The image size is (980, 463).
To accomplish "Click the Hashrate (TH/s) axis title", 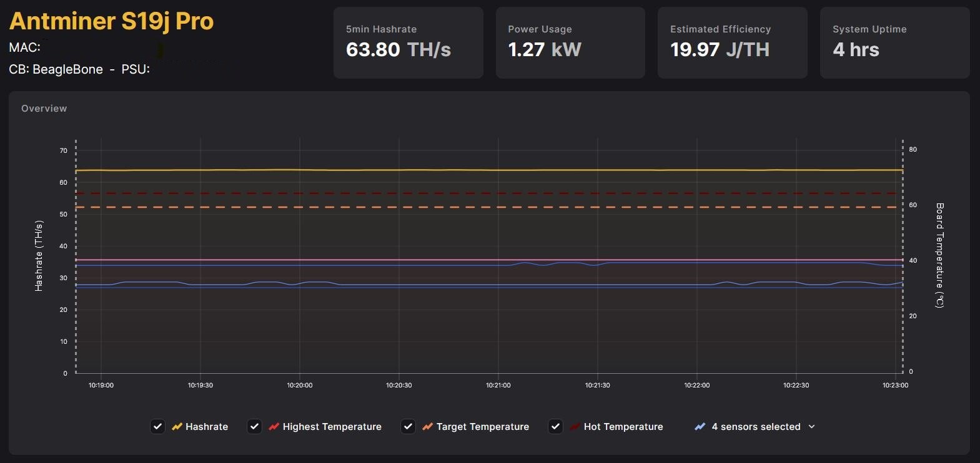I will pyautogui.click(x=39, y=256).
